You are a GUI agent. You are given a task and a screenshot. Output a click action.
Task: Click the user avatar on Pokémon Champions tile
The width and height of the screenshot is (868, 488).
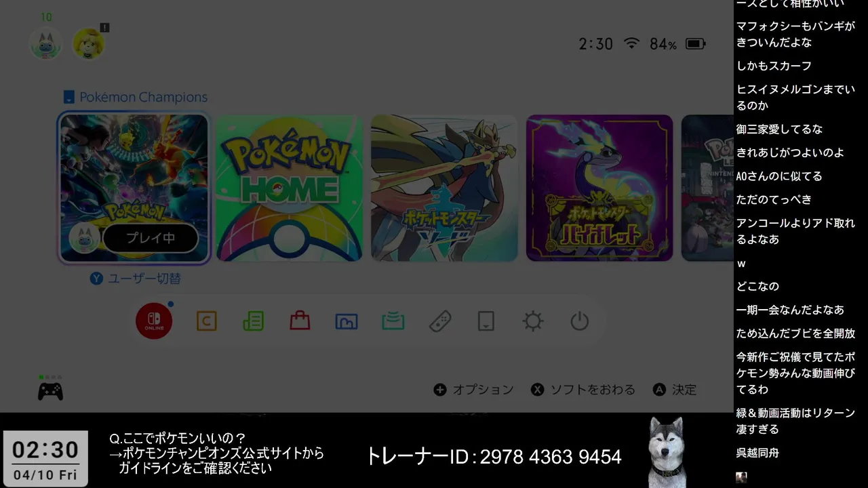pyautogui.click(x=85, y=239)
